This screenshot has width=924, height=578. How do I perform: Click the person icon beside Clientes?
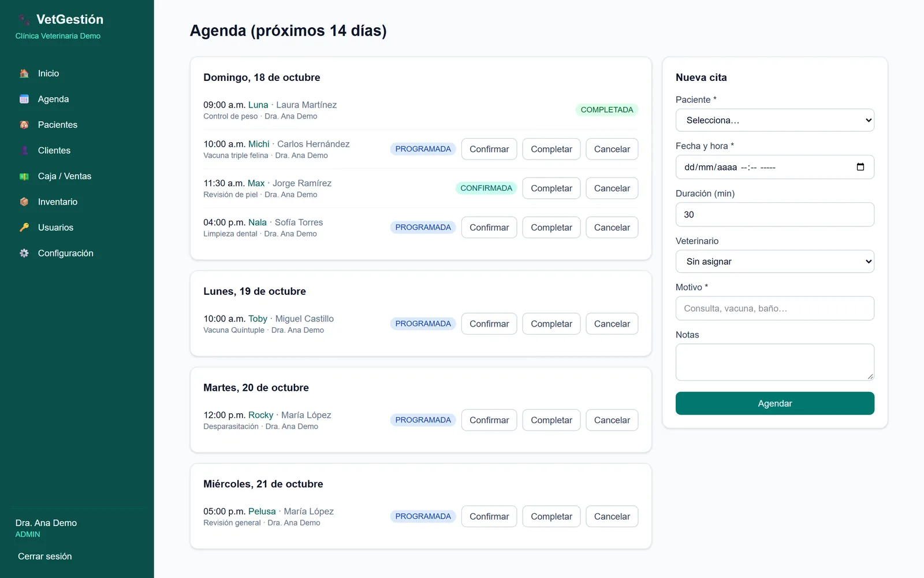[24, 150]
